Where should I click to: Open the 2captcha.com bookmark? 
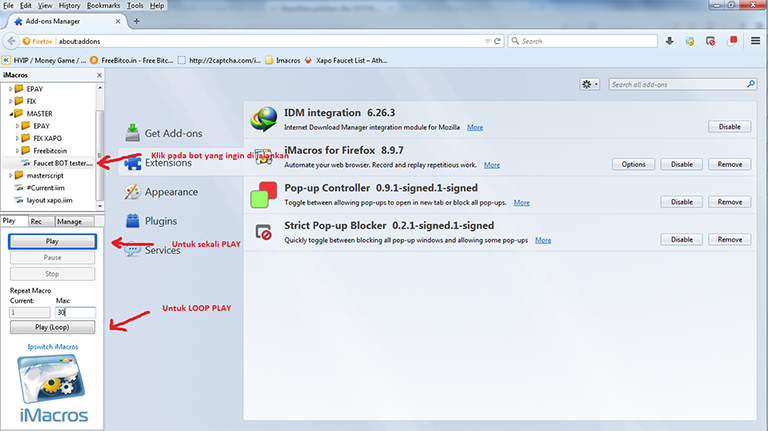[219, 60]
